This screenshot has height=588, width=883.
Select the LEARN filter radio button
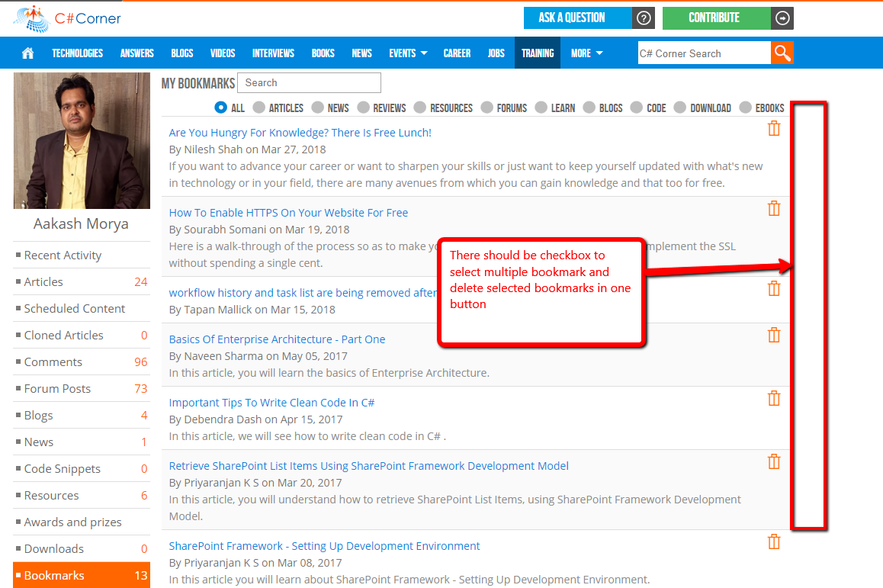[x=541, y=108]
